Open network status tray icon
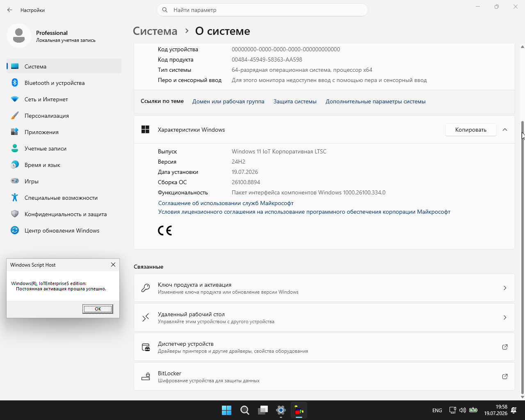Image resolution: width=525 pixels, height=420 pixels. pyautogui.click(x=452, y=410)
